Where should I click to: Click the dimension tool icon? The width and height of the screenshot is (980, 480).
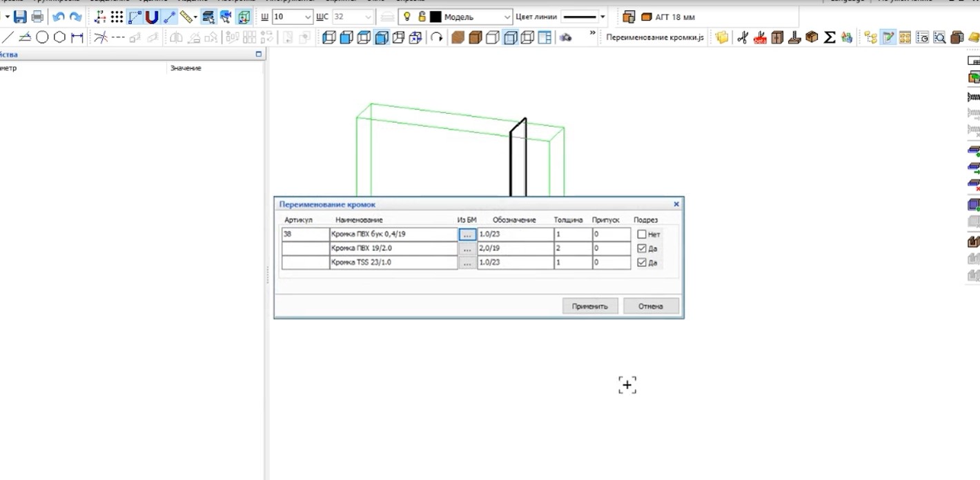pyautogui.click(x=77, y=37)
